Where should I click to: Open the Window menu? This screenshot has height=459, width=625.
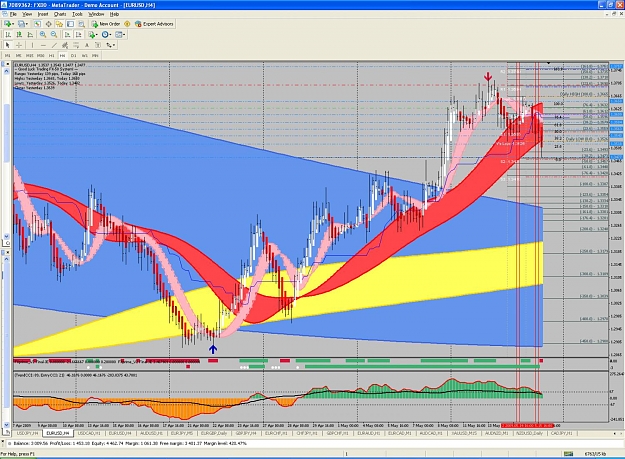pyautogui.click(x=96, y=14)
